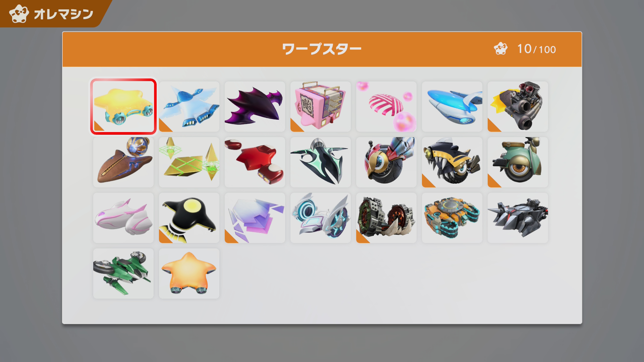
Task: Select the purple crystal shard machine
Action: [255, 218]
